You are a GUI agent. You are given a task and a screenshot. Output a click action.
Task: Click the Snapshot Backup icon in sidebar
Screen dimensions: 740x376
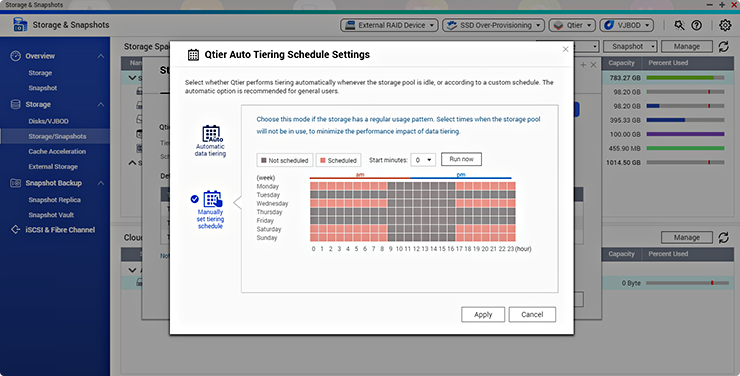tap(16, 183)
